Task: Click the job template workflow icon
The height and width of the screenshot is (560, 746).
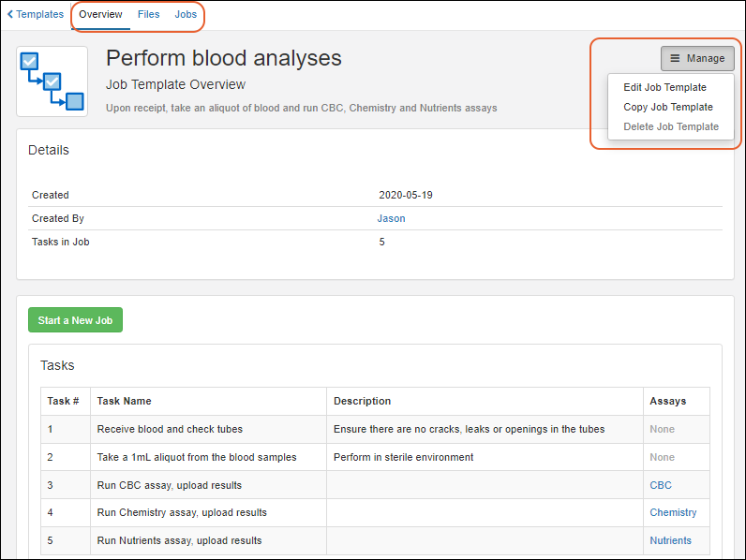Action: click(52, 81)
